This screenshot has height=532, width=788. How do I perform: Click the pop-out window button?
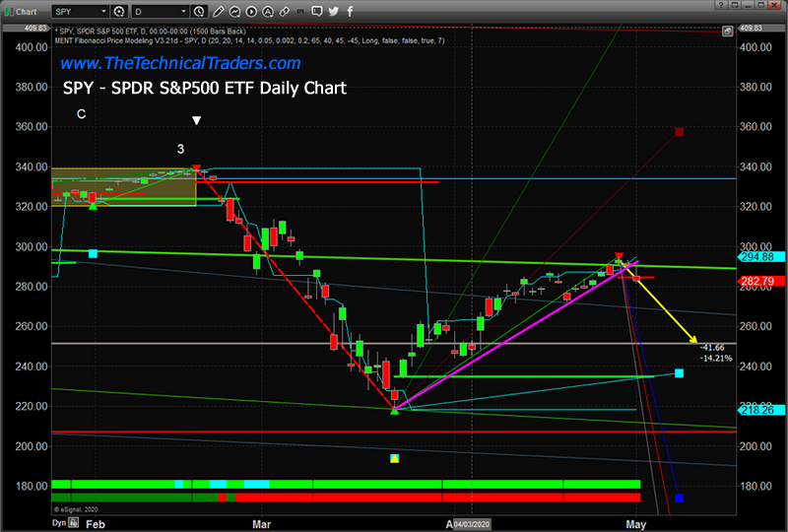pos(735,5)
